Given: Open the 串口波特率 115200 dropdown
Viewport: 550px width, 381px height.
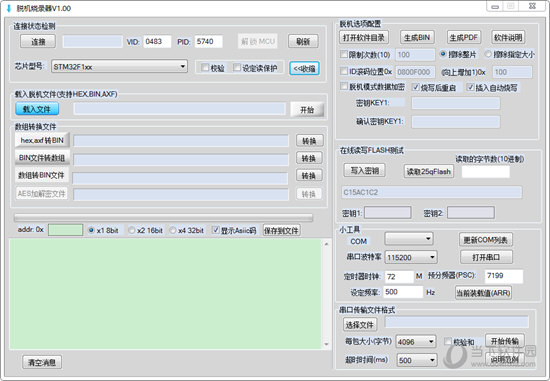Looking at the screenshot, I should [x=411, y=257].
